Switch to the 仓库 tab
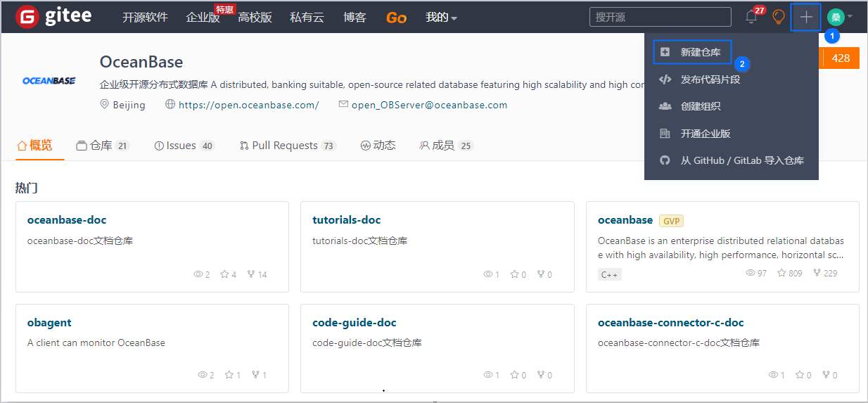The height and width of the screenshot is (403, 868). click(103, 146)
